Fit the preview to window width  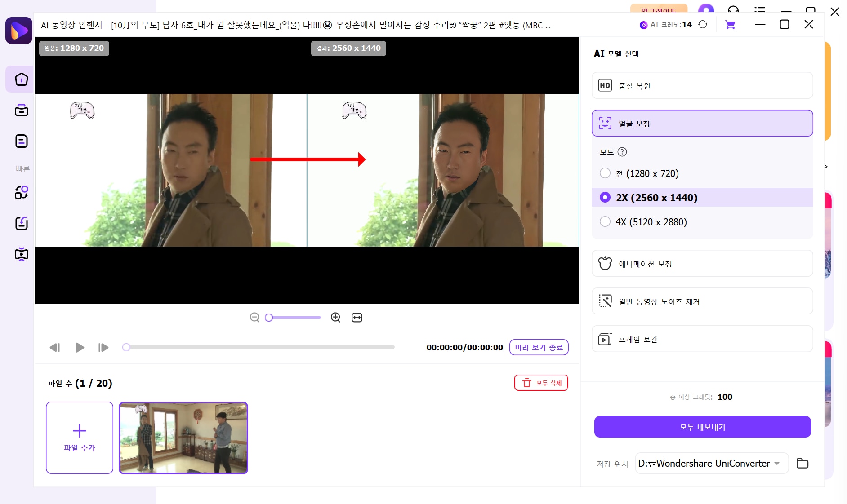tap(357, 317)
